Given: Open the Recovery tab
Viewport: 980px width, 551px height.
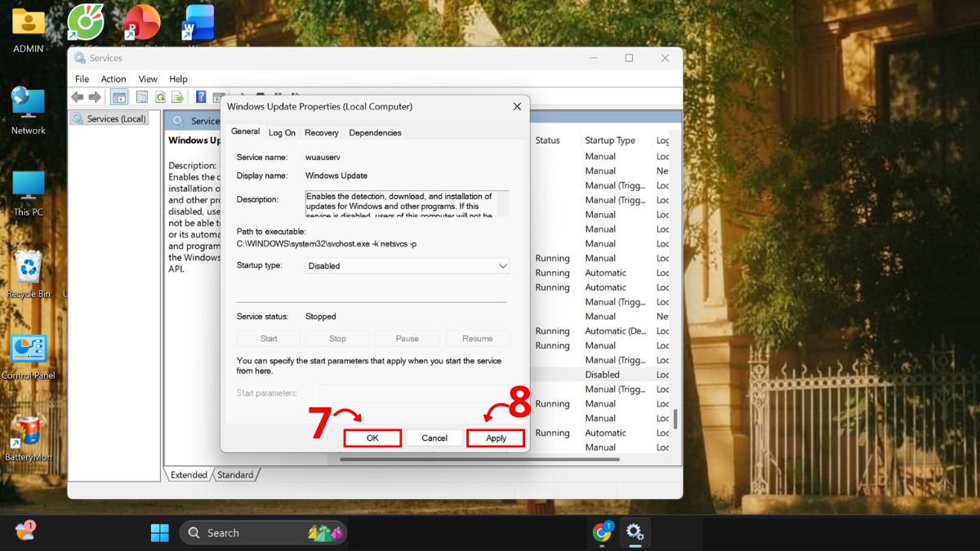Looking at the screenshot, I should click(321, 132).
